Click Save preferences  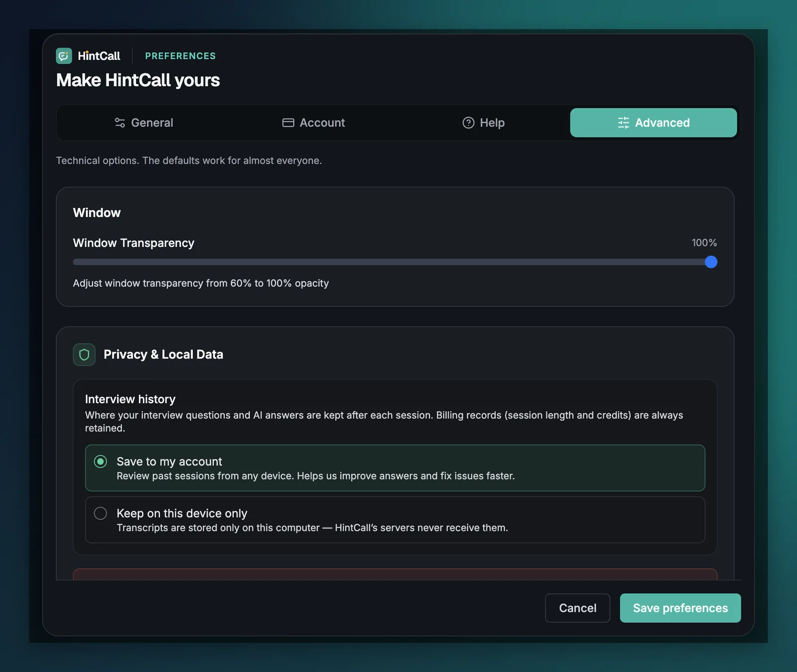[680, 608]
